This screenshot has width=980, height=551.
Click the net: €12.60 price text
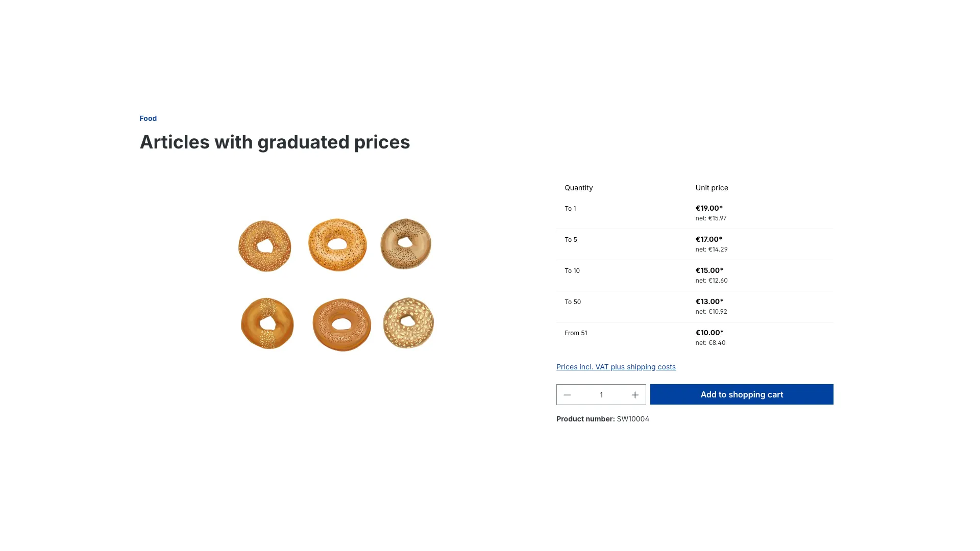tap(712, 281)
